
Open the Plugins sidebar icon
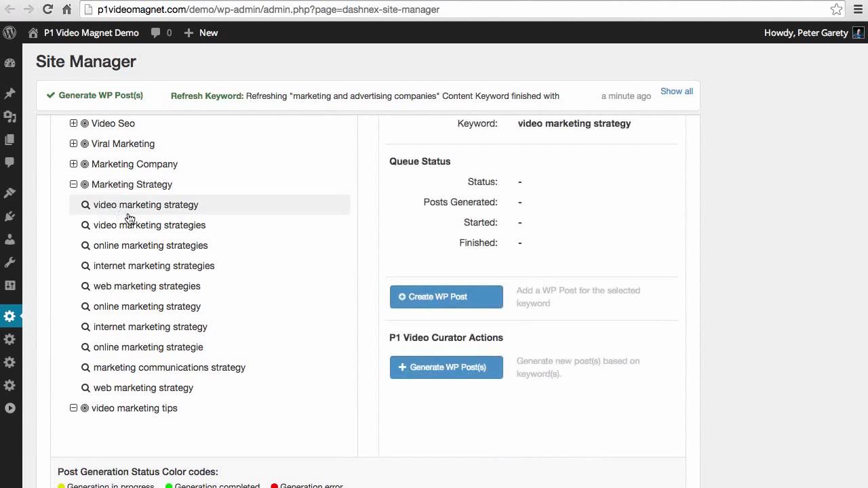(x=9, y=216)
